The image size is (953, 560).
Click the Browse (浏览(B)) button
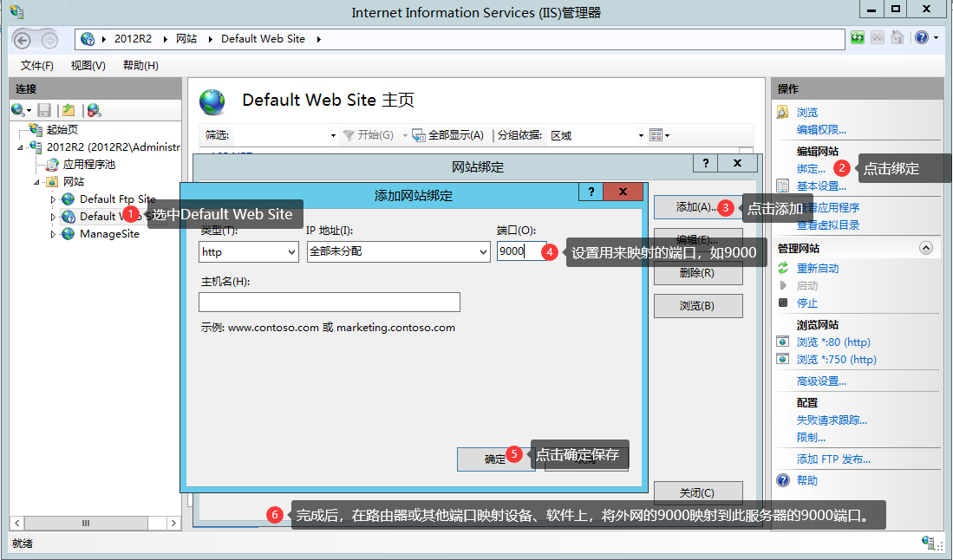(x=698, y=306)
